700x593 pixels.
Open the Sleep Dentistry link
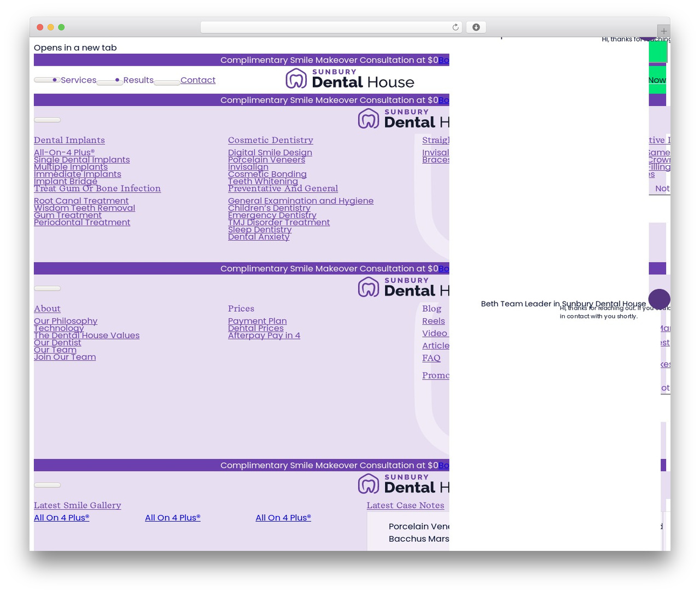[260, 229]
